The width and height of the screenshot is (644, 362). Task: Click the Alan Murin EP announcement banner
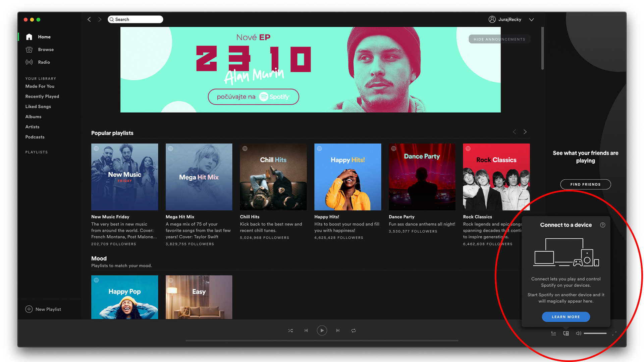(310, 70)
